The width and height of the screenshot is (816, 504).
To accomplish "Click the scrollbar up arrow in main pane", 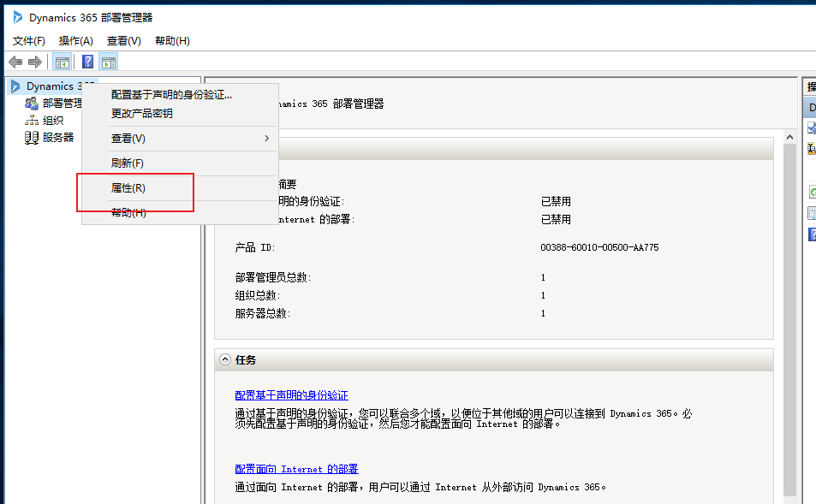I will point(790,137).
